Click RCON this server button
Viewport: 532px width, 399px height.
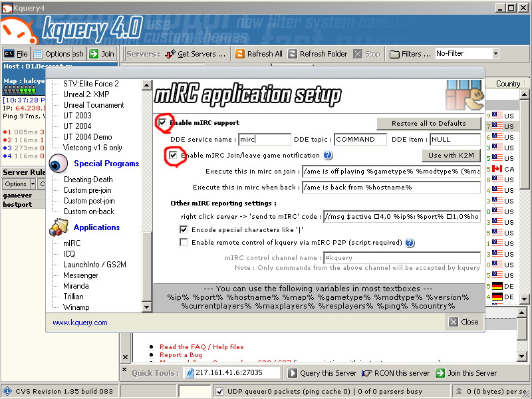pyautogui.click(x=396, y=373)
